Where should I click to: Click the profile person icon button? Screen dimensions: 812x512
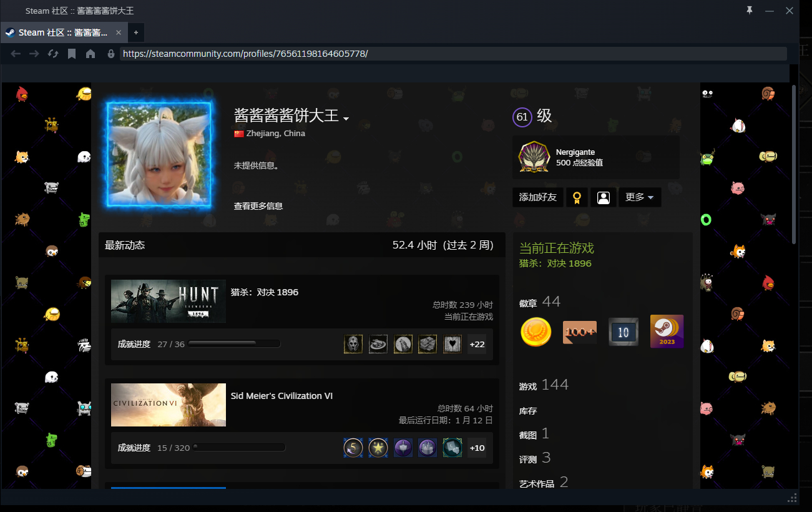point(603,197)
